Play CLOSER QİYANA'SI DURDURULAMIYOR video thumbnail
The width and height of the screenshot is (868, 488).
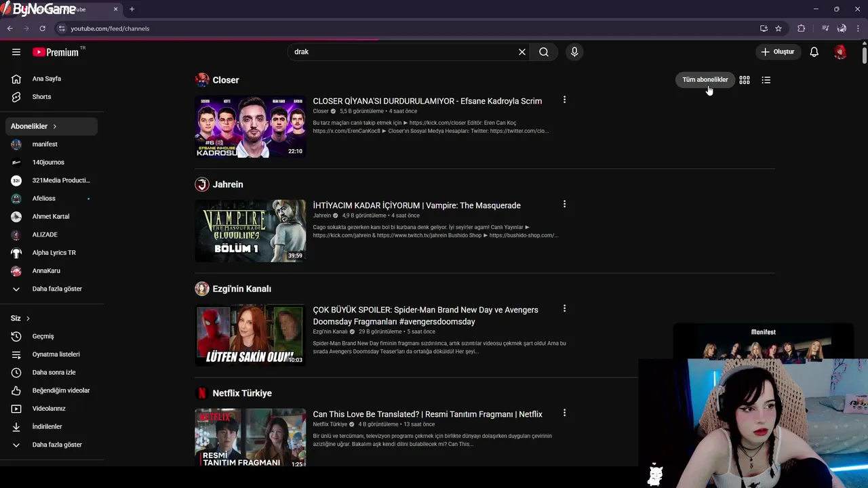(250, 127)
